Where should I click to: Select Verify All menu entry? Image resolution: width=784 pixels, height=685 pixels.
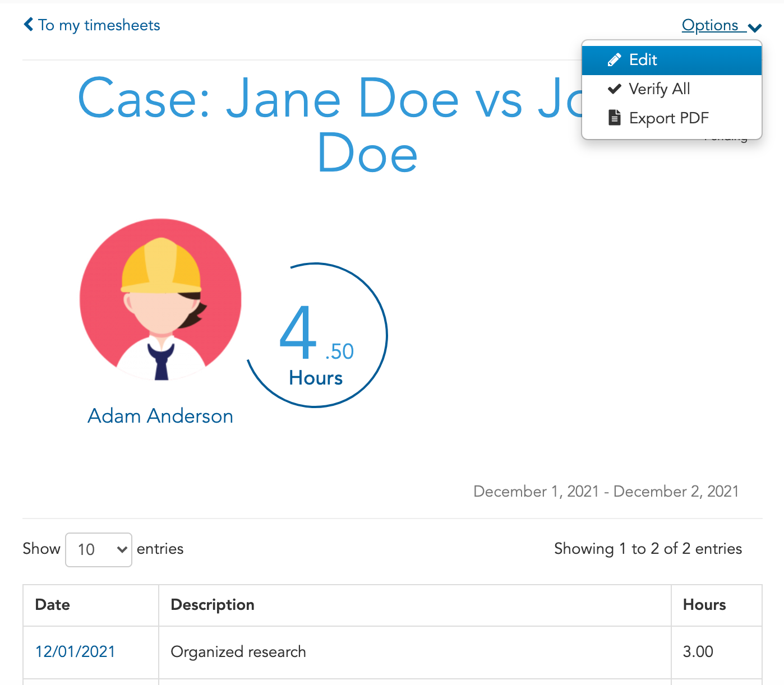[x=671, y=89]
